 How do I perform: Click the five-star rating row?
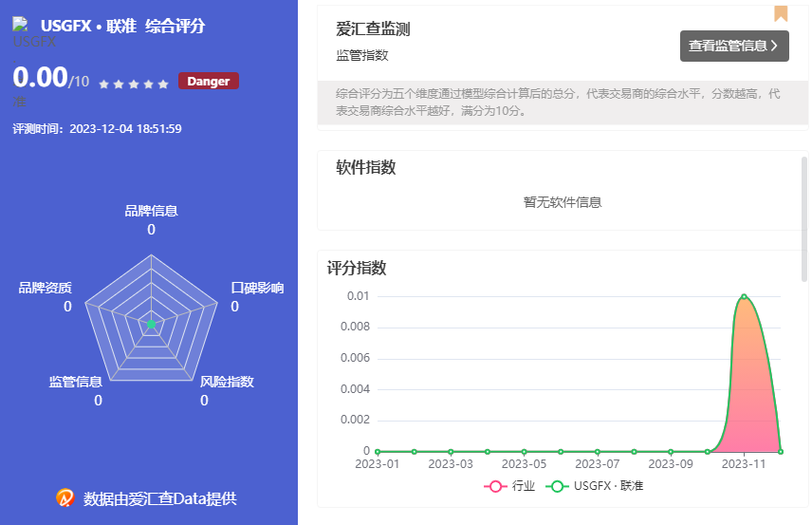click(134, 84)
